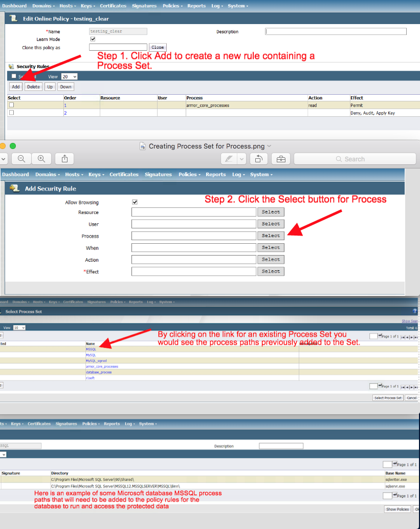The image size is (420, 529).
Task: Toggle the Learn Mode checkbox
Action: point(93,39)
